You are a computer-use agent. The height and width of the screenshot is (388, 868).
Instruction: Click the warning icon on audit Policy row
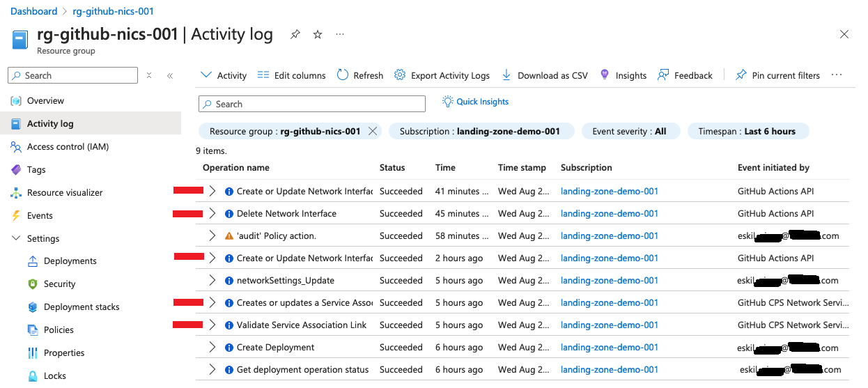click(x=229, y=236)
